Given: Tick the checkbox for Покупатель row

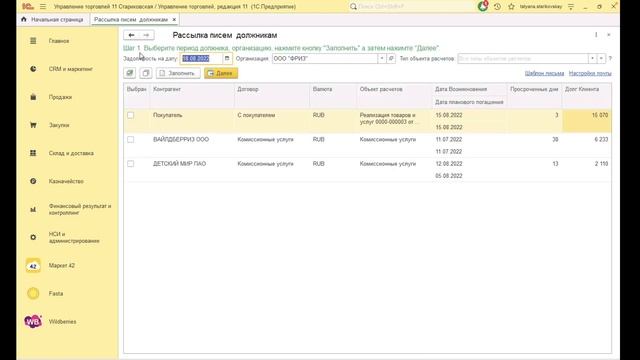Looking at the screenshot, I should click(x=131, y=115).
